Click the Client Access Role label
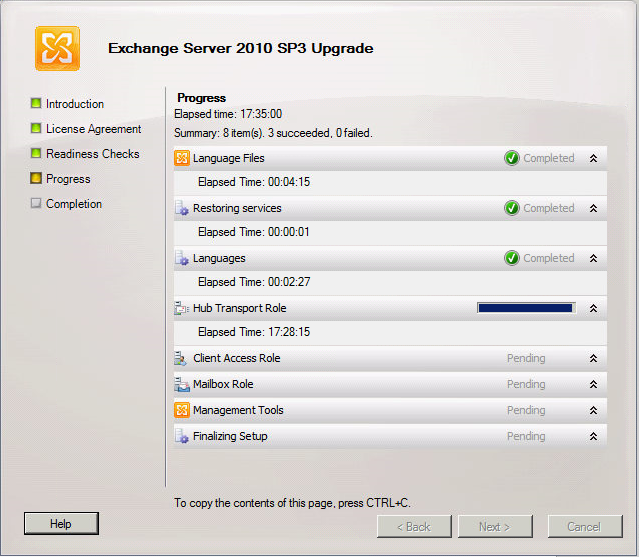This screenshot has height=557, width=639. [237, 358]
